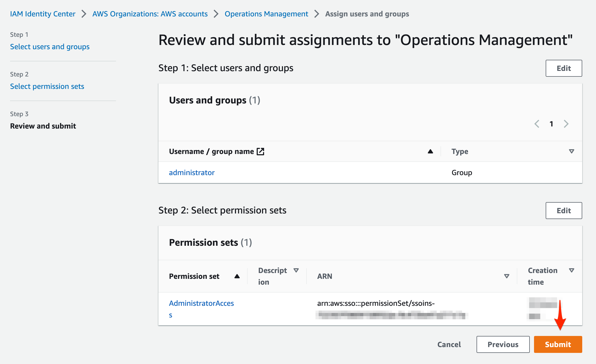The image size is (596, 364).
Task: Select the 'Assign users and groups' breadcrumb text
Action: click(367, 14)
